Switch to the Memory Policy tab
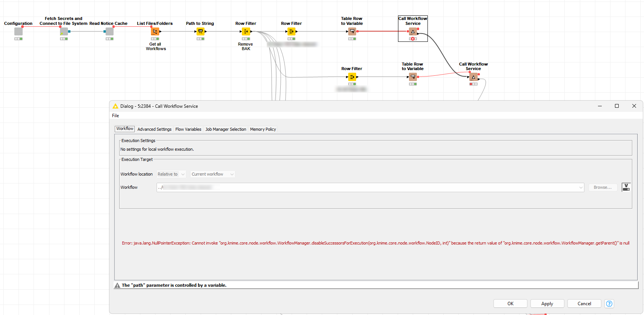This screenshot has width=644, height=315. coord(263,129)
